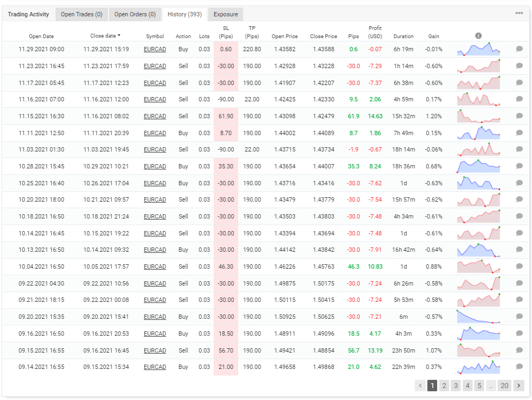532x400 pixels.
Task: Open the comment bubble on the 11.29.2021 trade
Action: click(519, 49)
